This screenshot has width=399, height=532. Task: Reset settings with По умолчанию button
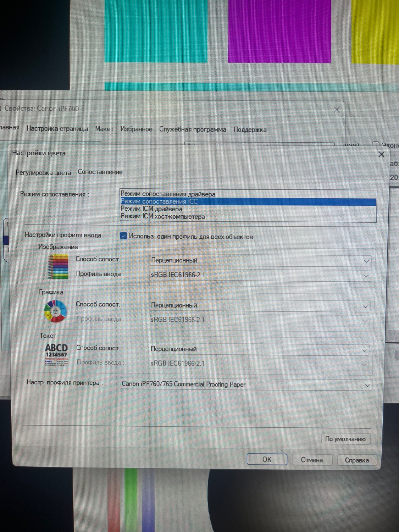pyautogui.click(x=345, y=439)
